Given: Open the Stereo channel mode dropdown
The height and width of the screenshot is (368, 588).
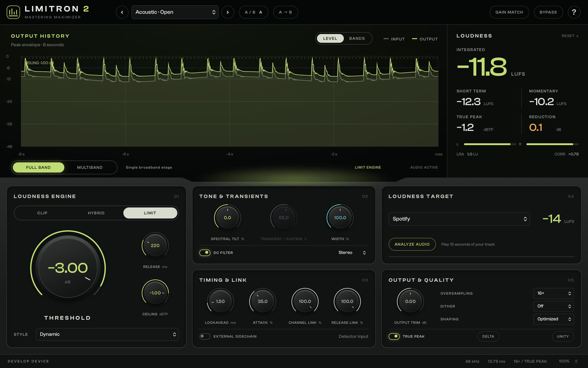Looking at the screenshot, I should [352, 253].
